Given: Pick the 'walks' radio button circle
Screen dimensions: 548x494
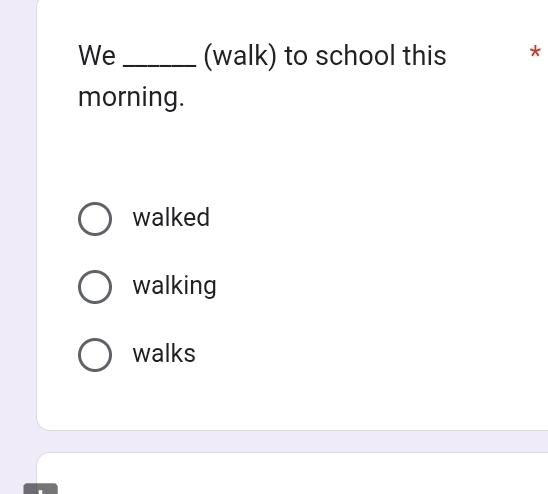Looking at the screenshot, I should click(95, 355).
